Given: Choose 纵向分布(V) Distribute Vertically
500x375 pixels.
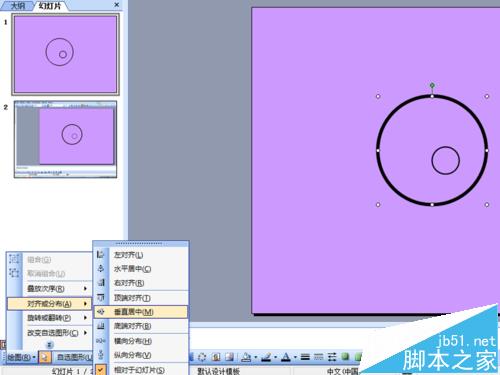Looking at the screenshot, I should [x=141, y=355].
